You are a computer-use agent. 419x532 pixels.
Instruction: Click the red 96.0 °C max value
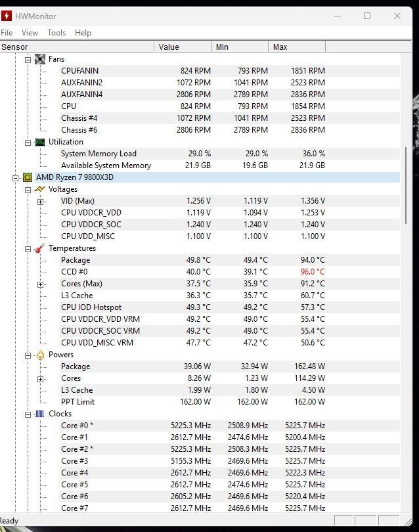coord(313,272)
